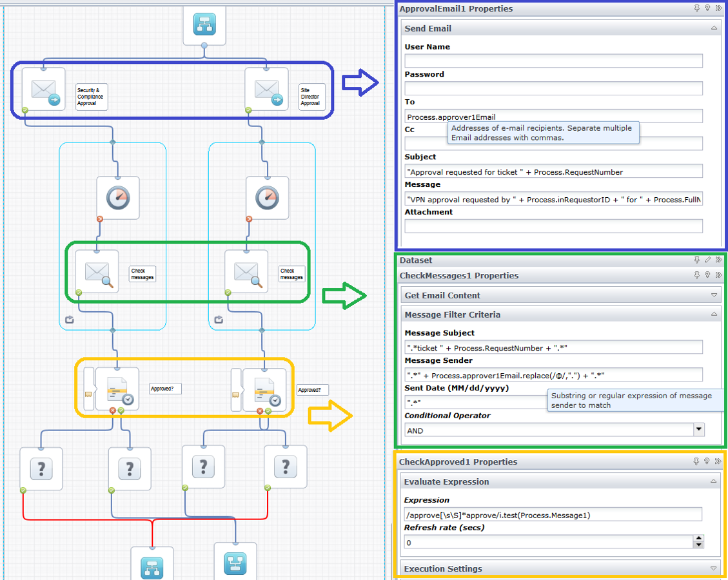Click a question mark decision activity
Viewport: 728px width, 580px height.
point(41,468)
